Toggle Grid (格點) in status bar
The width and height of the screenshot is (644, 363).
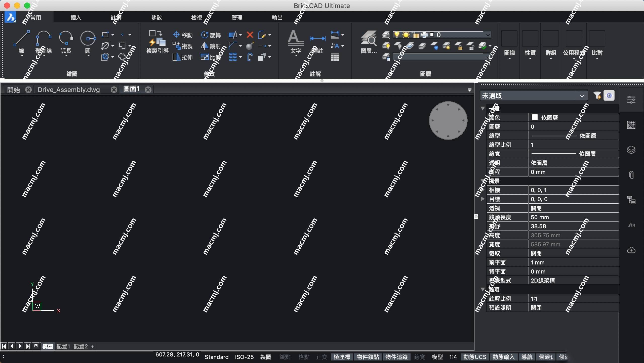[304, 357]
